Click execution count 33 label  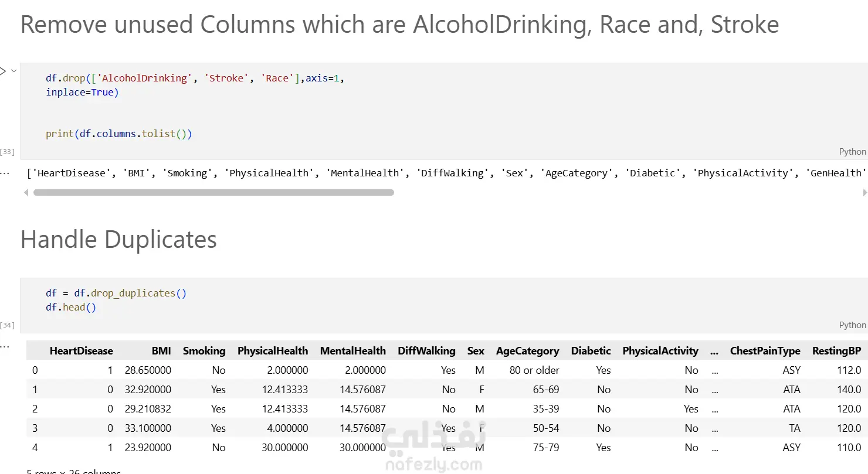[x=7, y=152]
